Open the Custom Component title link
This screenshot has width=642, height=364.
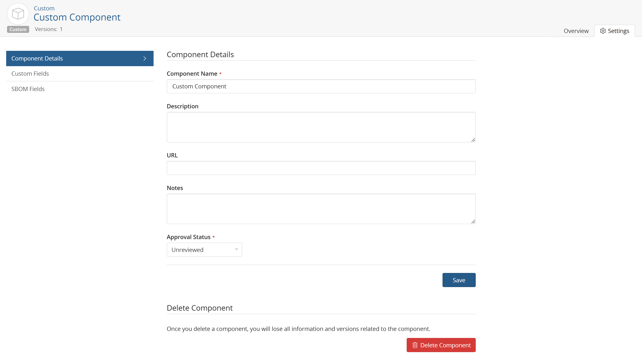77,17
